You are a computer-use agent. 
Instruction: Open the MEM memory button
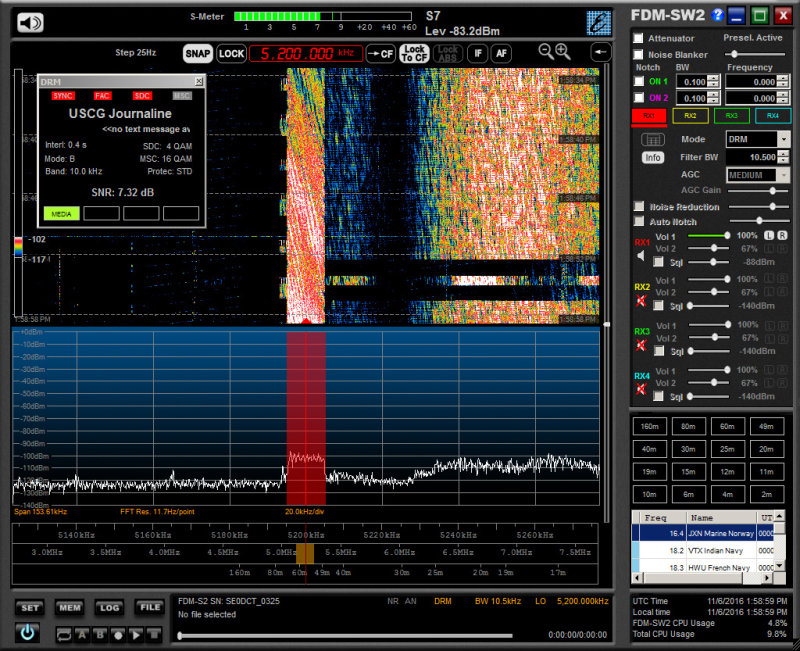(70, 608)
